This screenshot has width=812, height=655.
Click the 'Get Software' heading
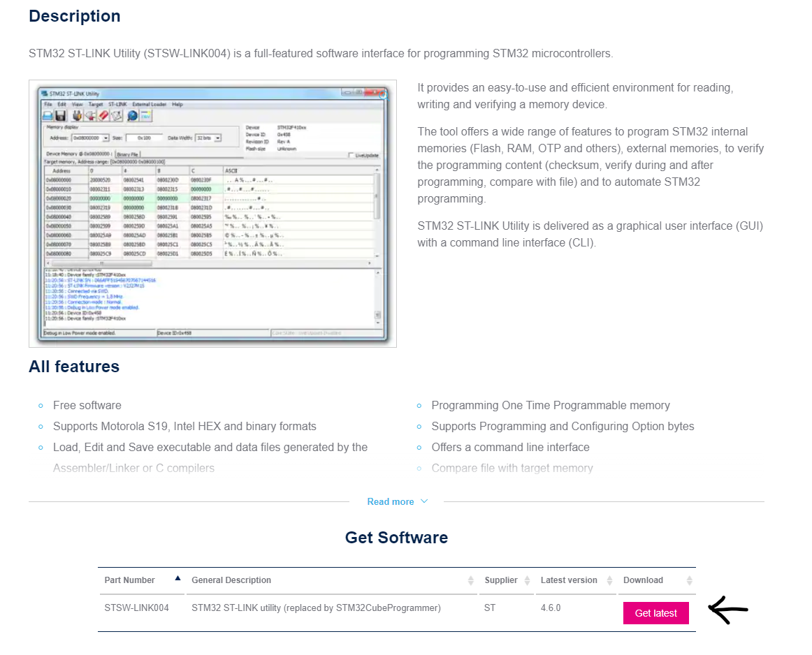pyautogui.click(x=396, y=538)
